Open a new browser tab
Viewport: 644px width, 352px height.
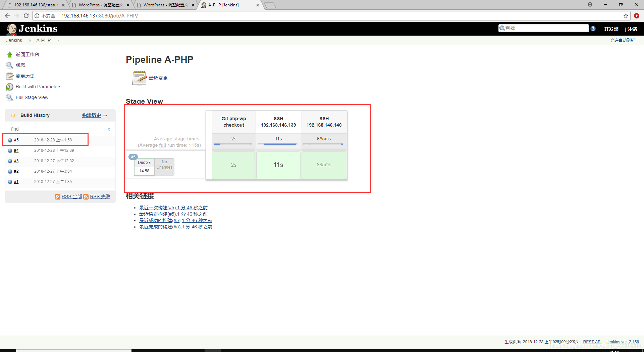270,5
